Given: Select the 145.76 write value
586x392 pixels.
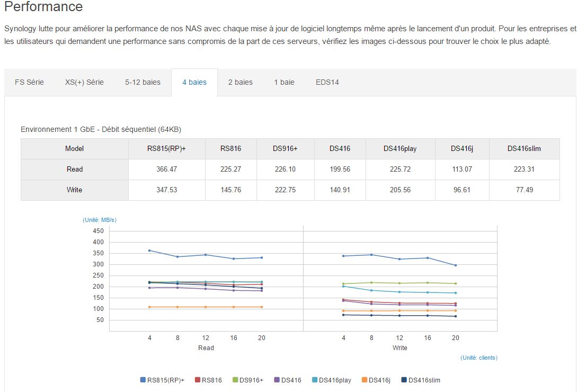Looking at the screenshot, I should point(230,190).
